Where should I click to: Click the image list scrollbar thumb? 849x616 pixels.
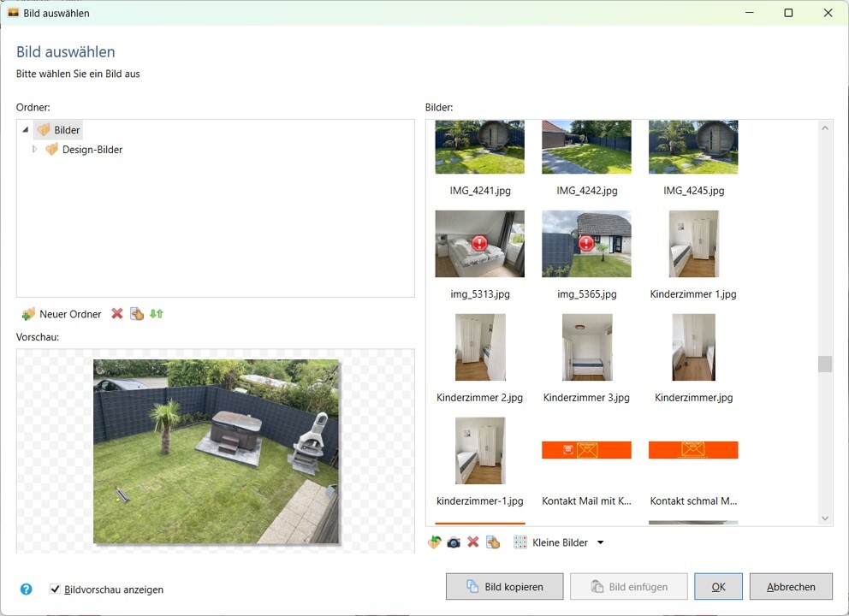825,364
